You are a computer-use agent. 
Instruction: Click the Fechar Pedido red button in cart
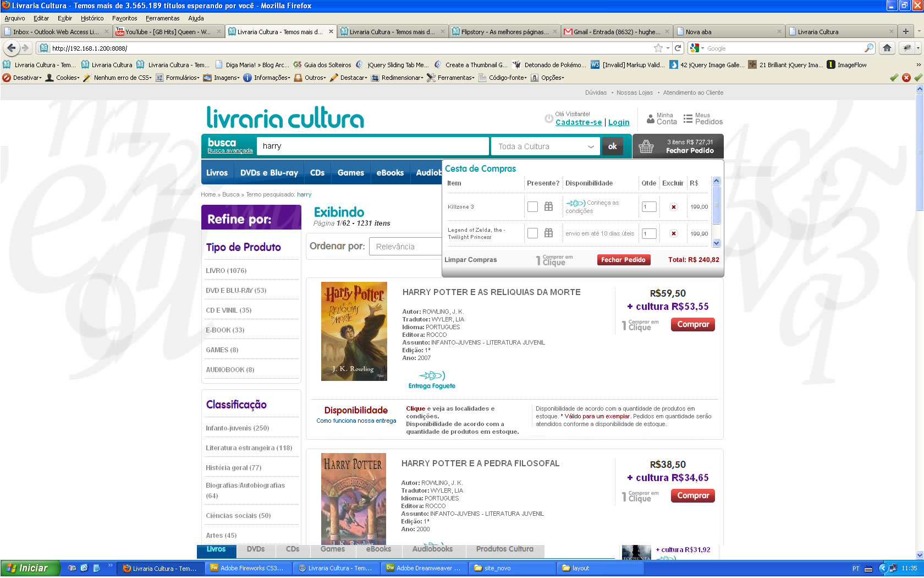pyautogui.click(x=623, y=260)
